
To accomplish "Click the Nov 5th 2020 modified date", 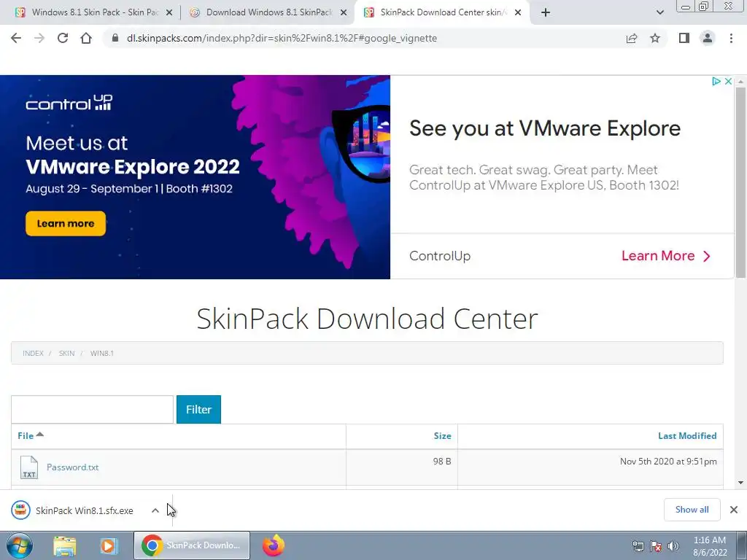I will 668,462.
